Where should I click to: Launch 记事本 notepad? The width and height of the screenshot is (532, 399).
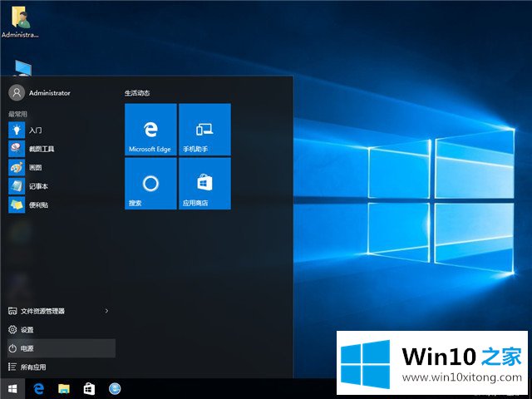(61, 186)
